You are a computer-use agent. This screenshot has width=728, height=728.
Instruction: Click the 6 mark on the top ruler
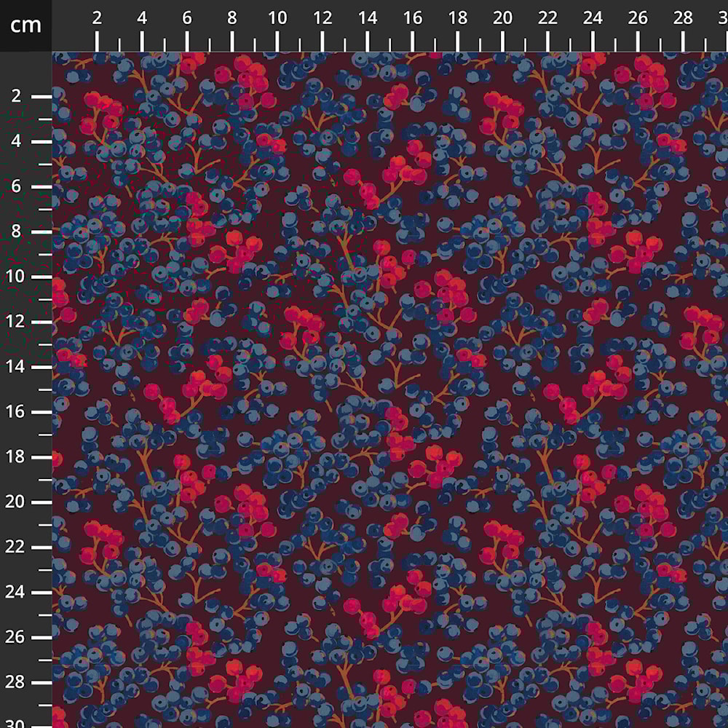(187, 20)
